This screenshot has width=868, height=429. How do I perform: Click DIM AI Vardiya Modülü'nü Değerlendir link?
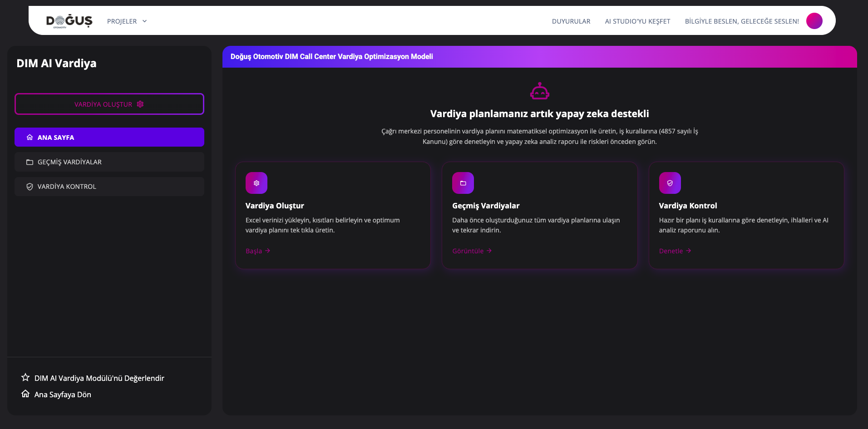99,378
